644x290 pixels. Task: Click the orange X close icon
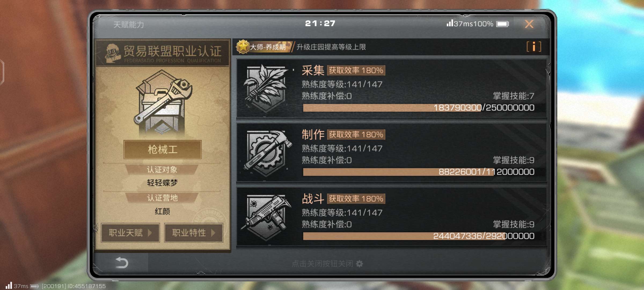[x=529, y=24]
